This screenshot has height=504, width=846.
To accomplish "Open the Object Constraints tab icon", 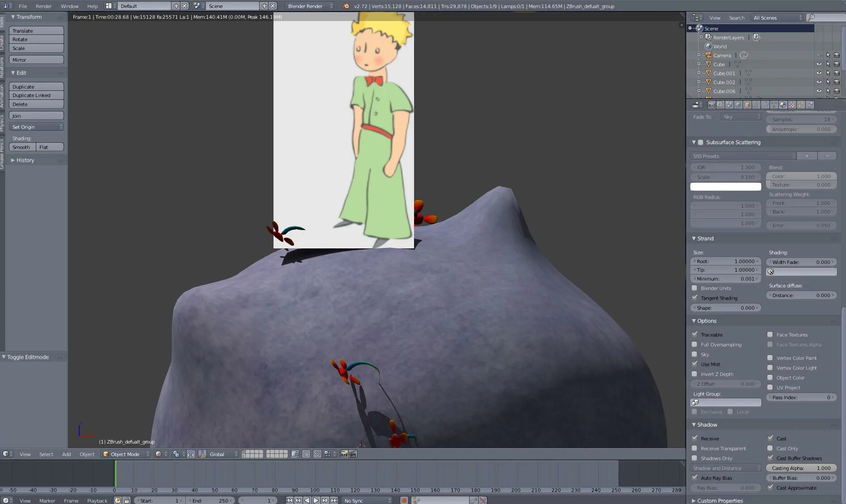I will click(x=756, y=105).
